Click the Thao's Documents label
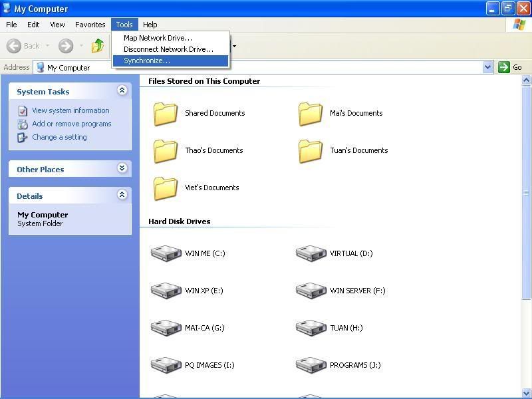Viewport: 532px width, 399px height. click(214, 151)
